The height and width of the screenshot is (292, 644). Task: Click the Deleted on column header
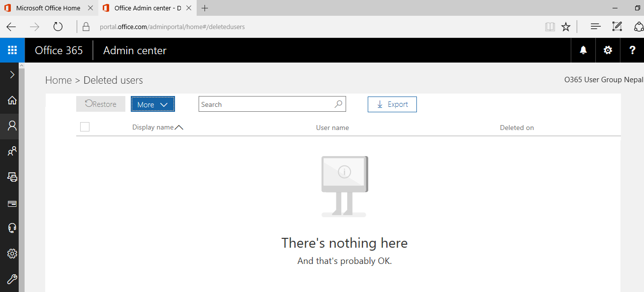coord(517,128)
